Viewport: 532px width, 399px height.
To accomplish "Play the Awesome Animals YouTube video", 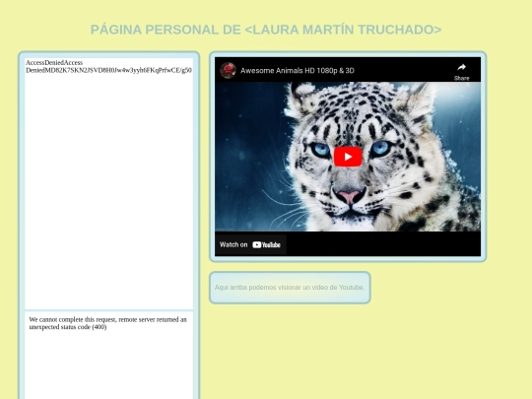I will click(348, 157).
